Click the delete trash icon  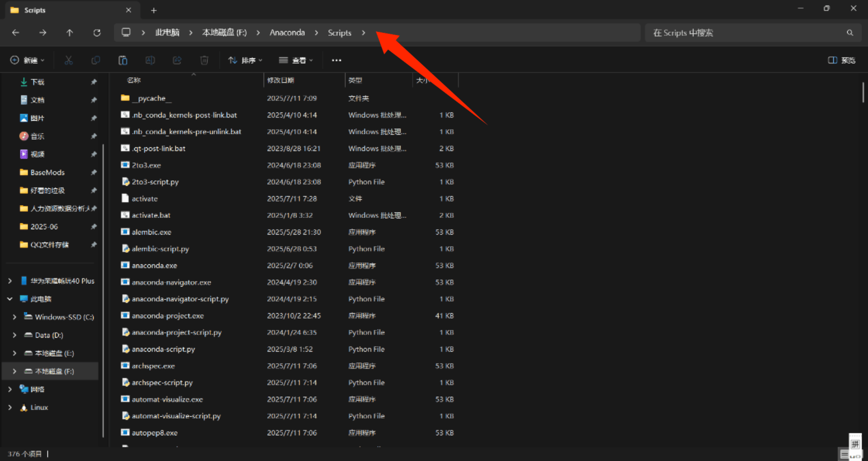(x=204, y=60)
